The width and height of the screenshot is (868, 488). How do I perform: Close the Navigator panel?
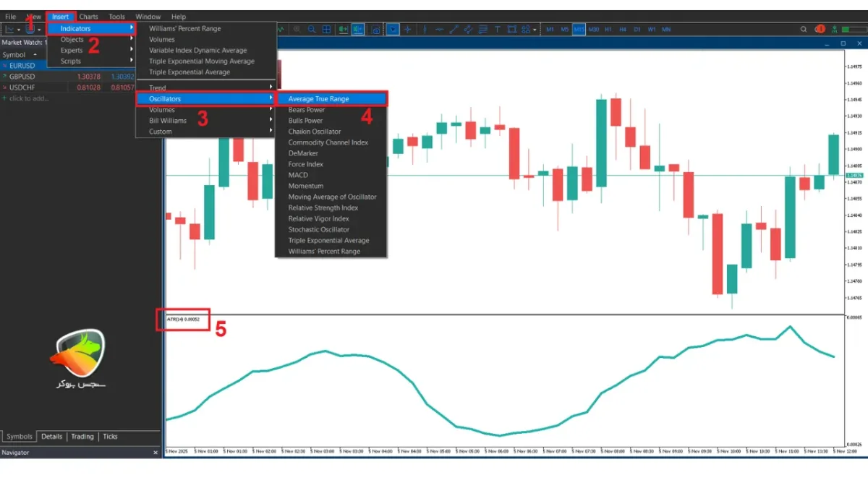tap(156, 453)
